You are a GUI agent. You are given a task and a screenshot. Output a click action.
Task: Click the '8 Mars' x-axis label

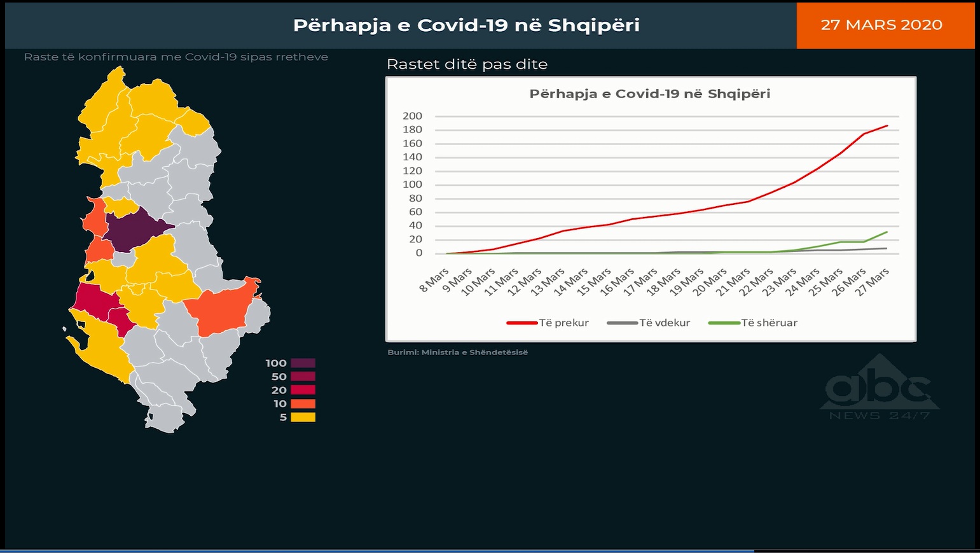[434, 280]
